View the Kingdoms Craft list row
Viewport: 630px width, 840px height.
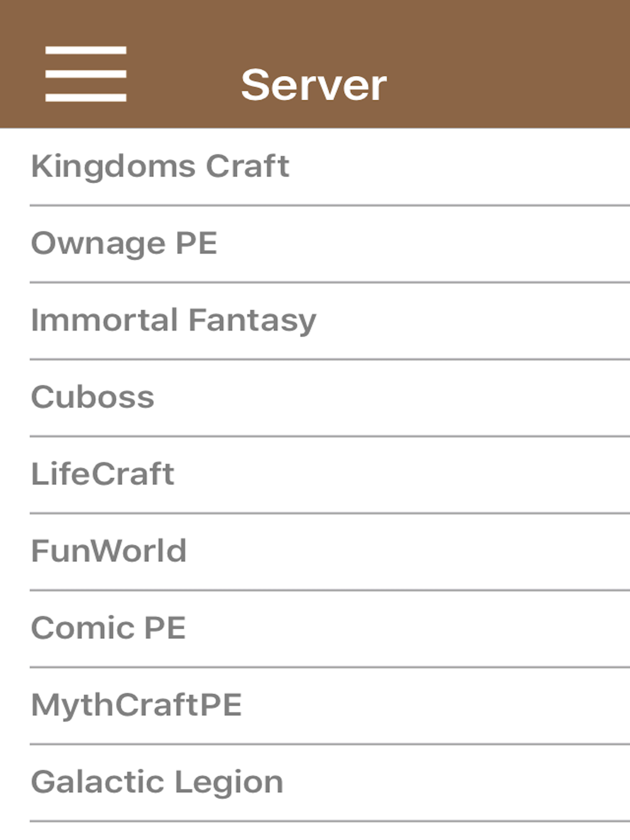click(x=315, y=167)
